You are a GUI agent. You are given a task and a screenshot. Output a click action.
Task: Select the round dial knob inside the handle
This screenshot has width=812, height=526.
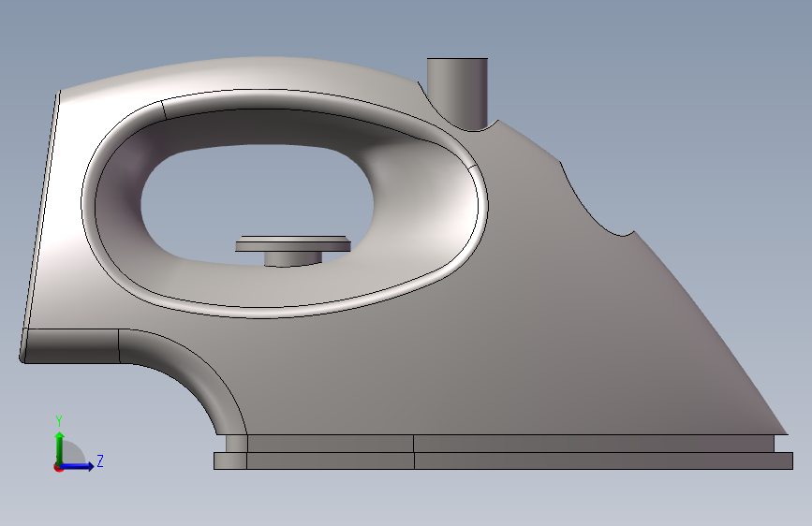(x=293, y=251)
